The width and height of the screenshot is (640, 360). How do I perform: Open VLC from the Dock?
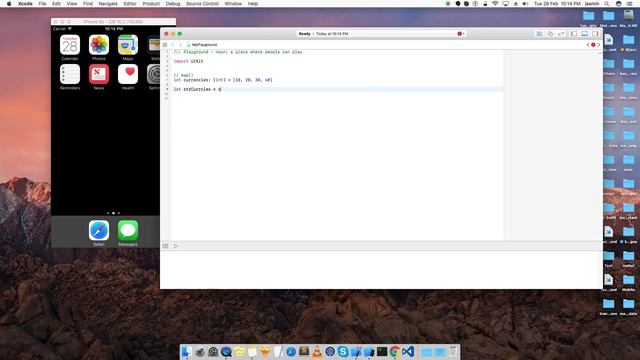point(317,351)
